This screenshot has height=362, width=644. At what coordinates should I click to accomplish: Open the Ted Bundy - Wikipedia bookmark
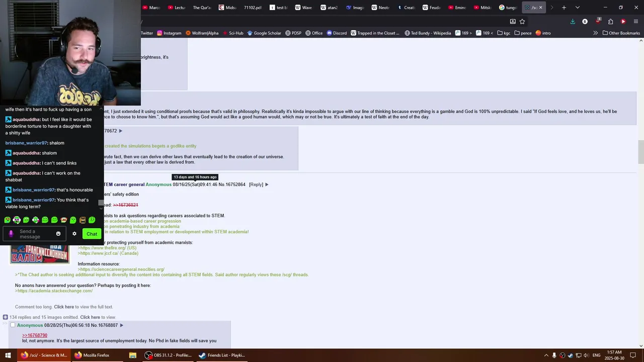(x=428, y=33)
